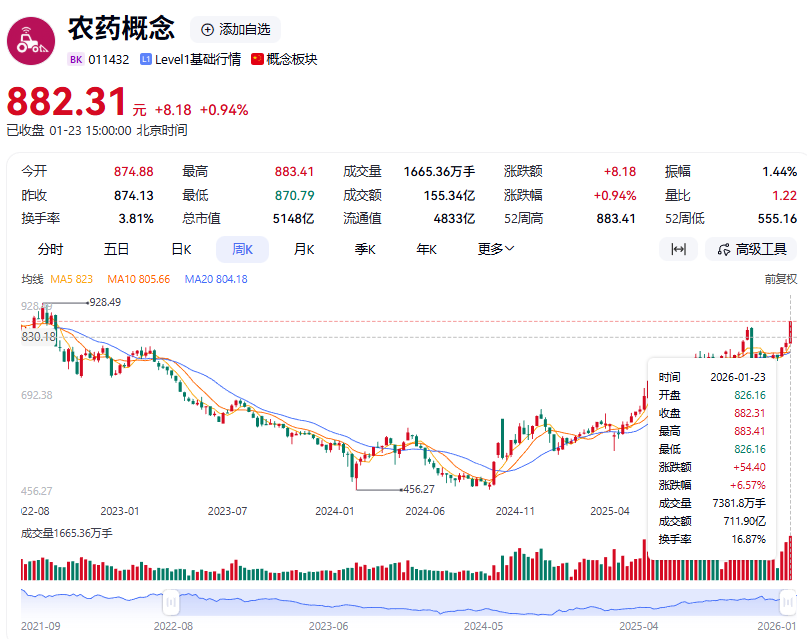Expand the 更多 period dropdown
807x639 pixels.
(496, 249)
